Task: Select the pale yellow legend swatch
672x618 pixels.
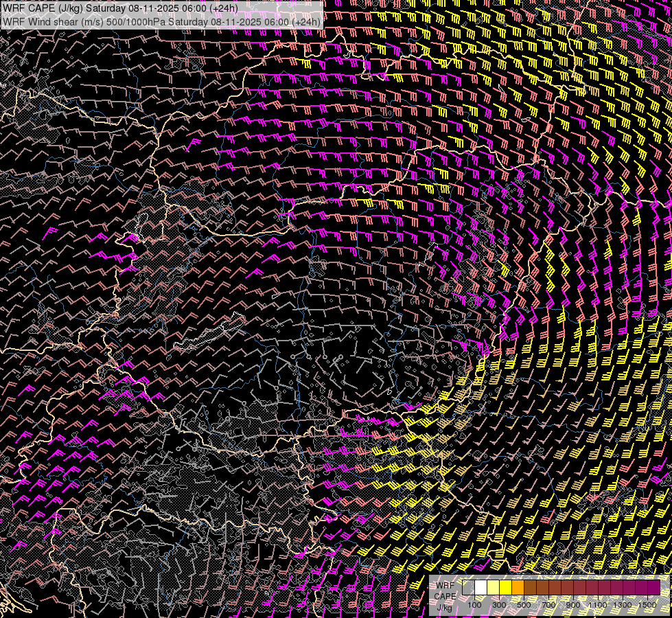Action: (x=493, y=588)
